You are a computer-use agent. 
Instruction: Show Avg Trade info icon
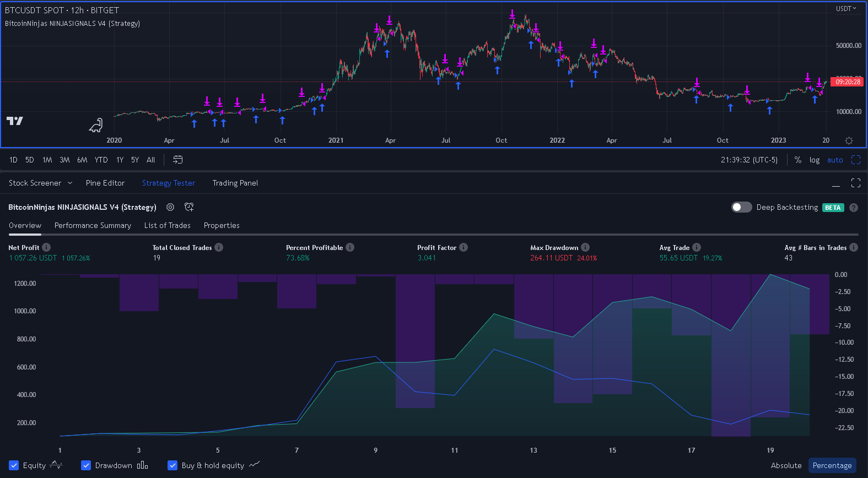[697, 247]
